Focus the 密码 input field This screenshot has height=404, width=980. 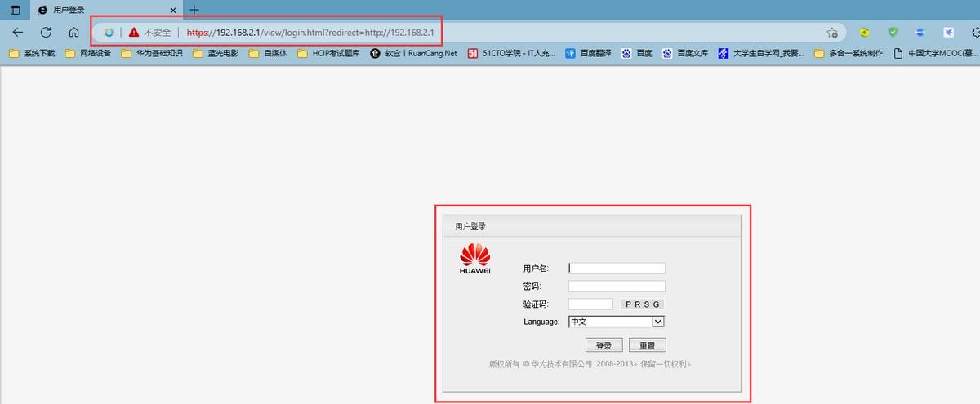click(617, 286)
